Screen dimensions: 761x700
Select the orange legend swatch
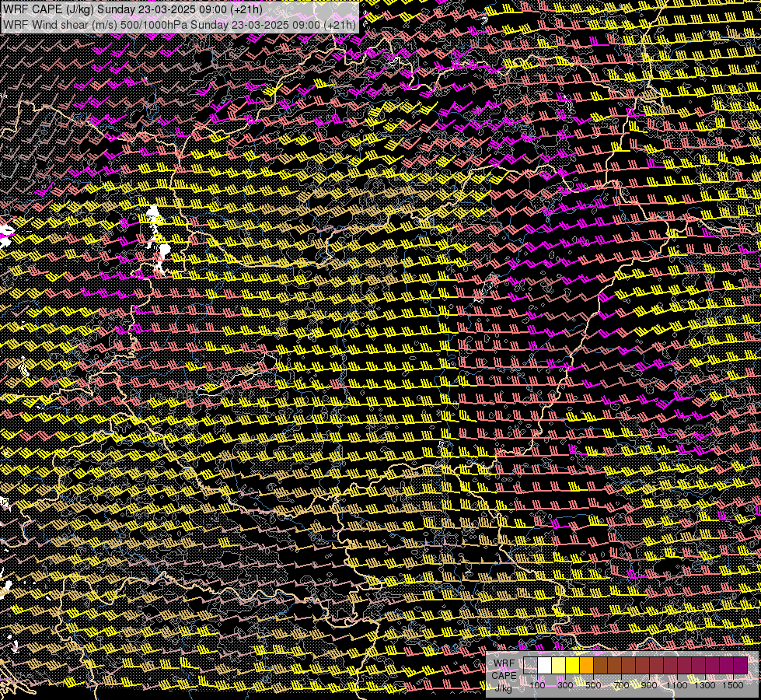click(586, 665)
